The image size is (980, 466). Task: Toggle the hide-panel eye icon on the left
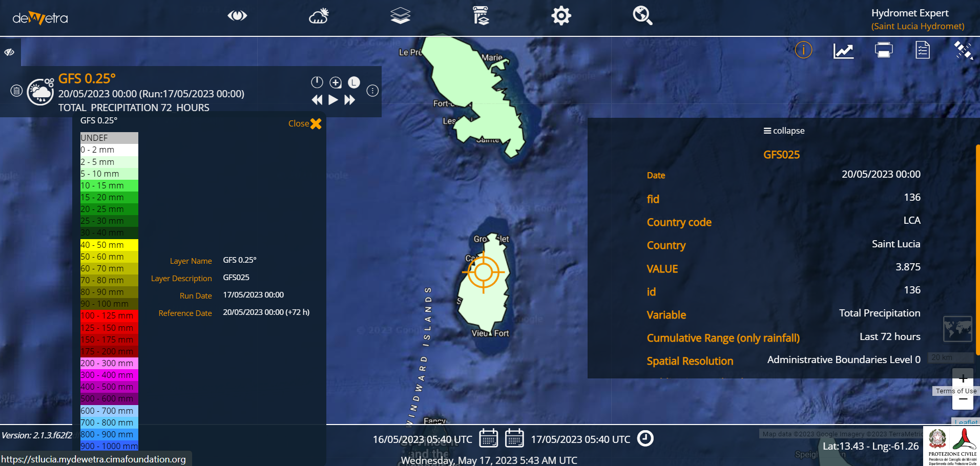(x=9, y=52)
